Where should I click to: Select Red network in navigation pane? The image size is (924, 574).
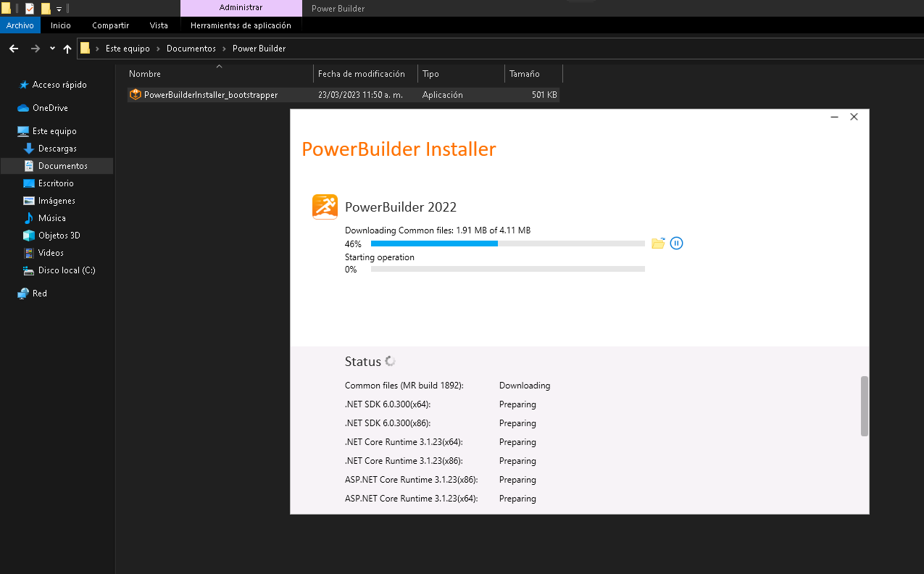(39, 294)
